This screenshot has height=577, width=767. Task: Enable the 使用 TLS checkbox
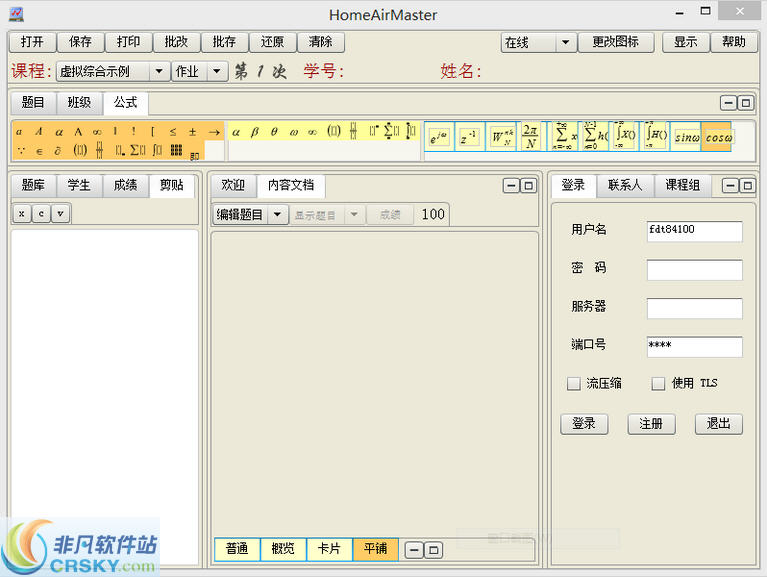coord(658,383)
